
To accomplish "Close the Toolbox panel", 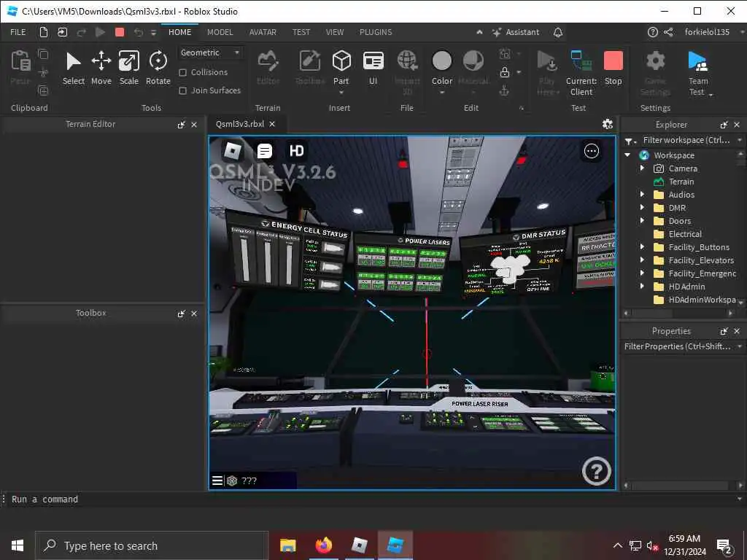I will 194,314.
